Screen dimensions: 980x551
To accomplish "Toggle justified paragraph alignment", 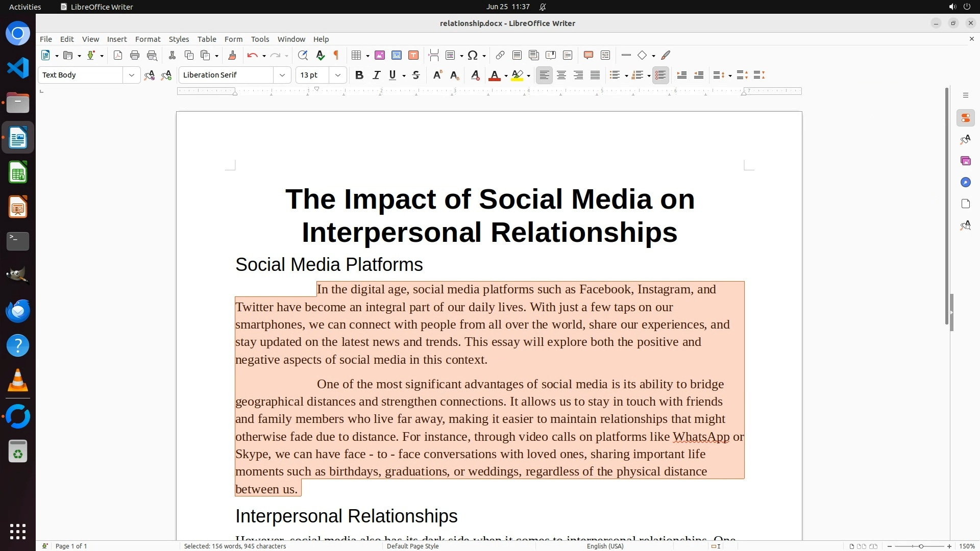I will point(595,75).
